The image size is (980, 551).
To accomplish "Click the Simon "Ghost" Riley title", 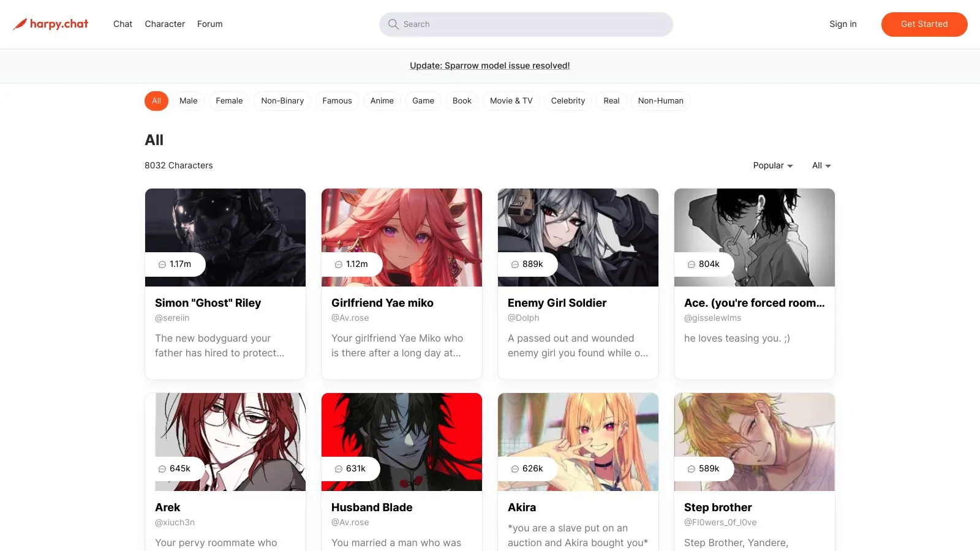I will (208, 303).
